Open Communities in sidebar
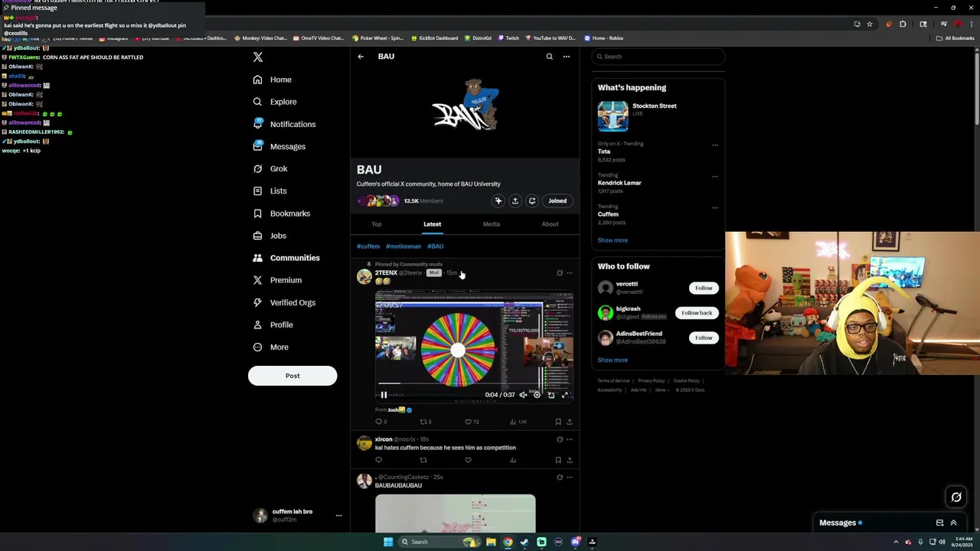This screenshot has width=980, height=551. 286,258
